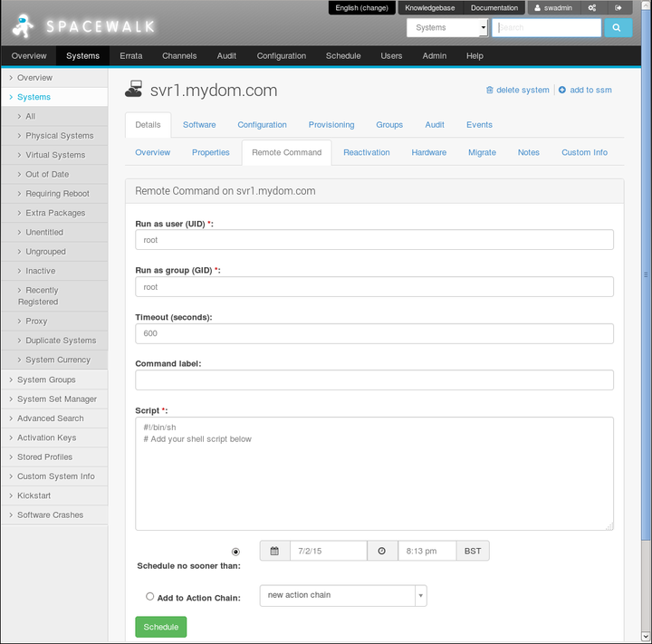Click the BST timezone label
This screenshot has height=644, width=652.
point(473,551)
